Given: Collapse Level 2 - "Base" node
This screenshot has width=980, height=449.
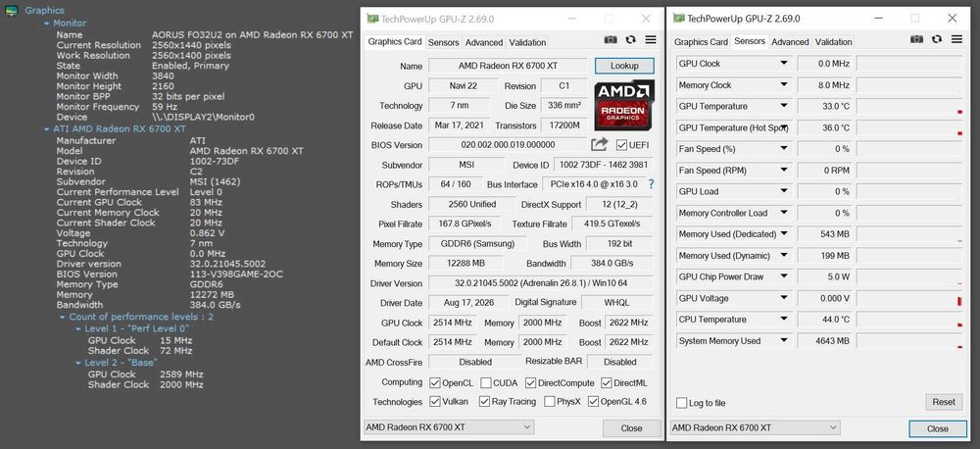Looking at the screenshot, I should (x=78, y=363).
